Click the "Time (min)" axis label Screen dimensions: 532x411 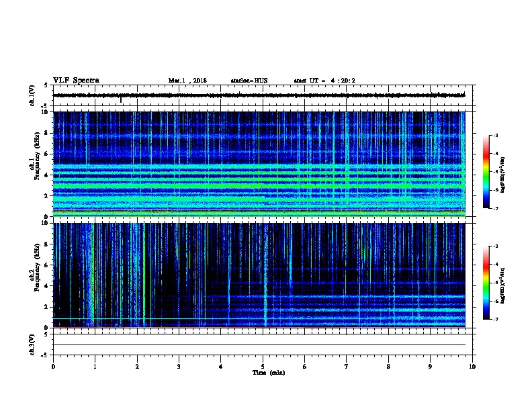tap(269, 373)
